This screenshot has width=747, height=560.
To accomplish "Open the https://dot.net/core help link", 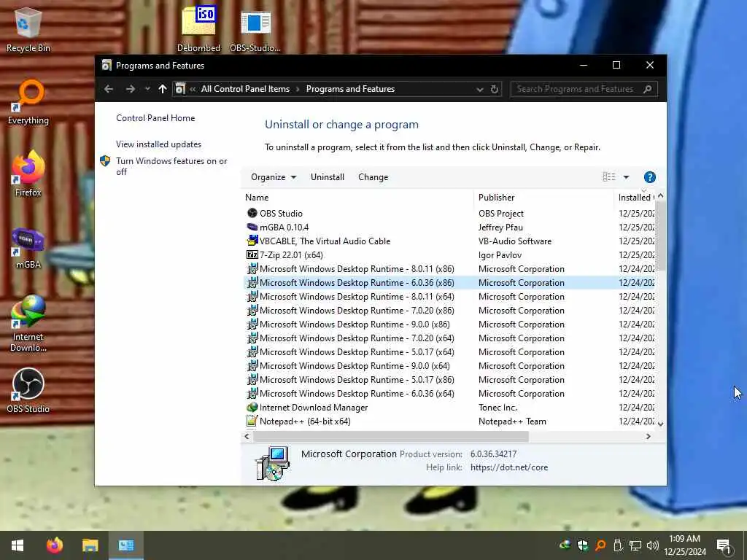I will coord(509,467).
